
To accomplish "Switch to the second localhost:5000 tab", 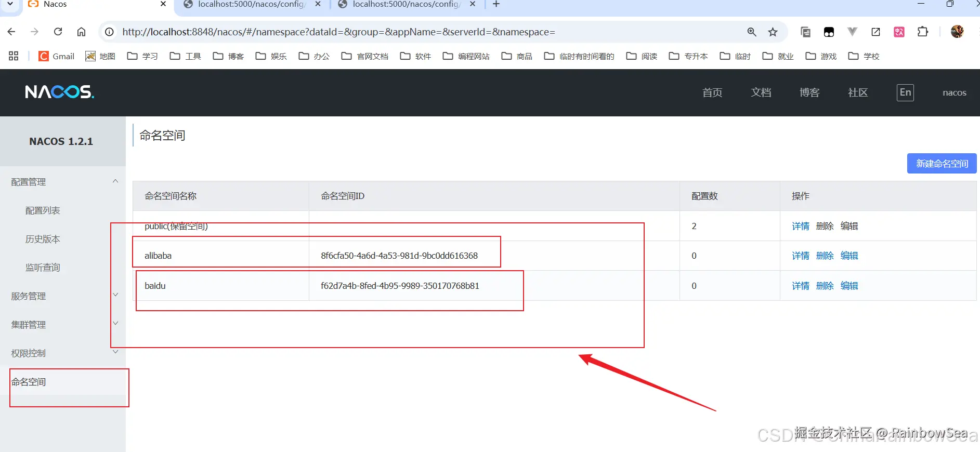I will point(252,4).
